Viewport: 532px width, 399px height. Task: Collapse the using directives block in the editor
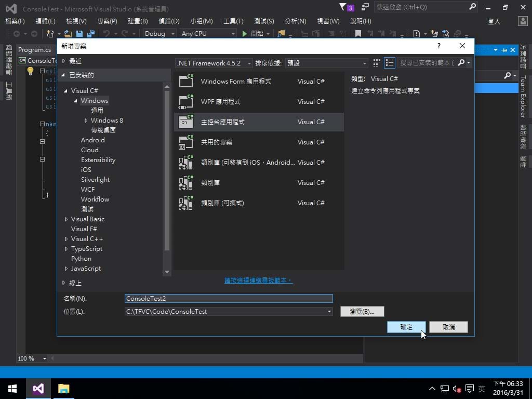pyautogui.click(x=43, y=71)
